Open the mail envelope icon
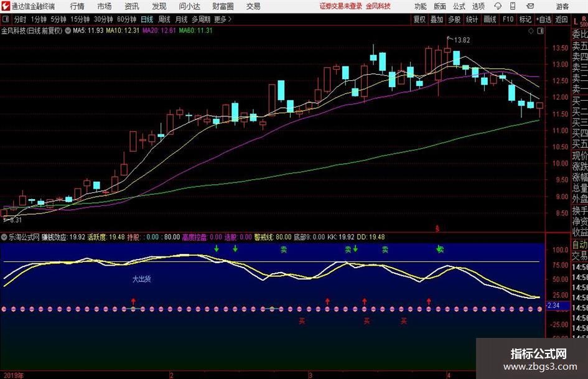Image resolution: width=588 pixels, height=379 pixels. pos(530,6)
